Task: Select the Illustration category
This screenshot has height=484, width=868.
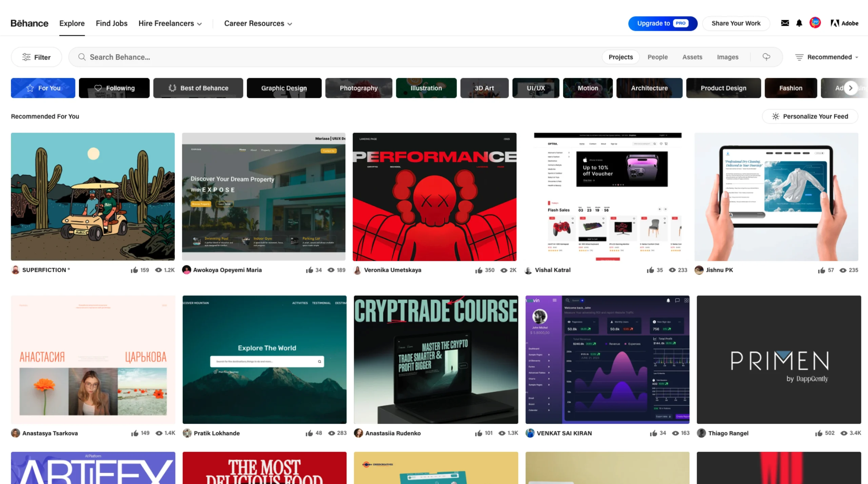Action: [x=426, y=88]
